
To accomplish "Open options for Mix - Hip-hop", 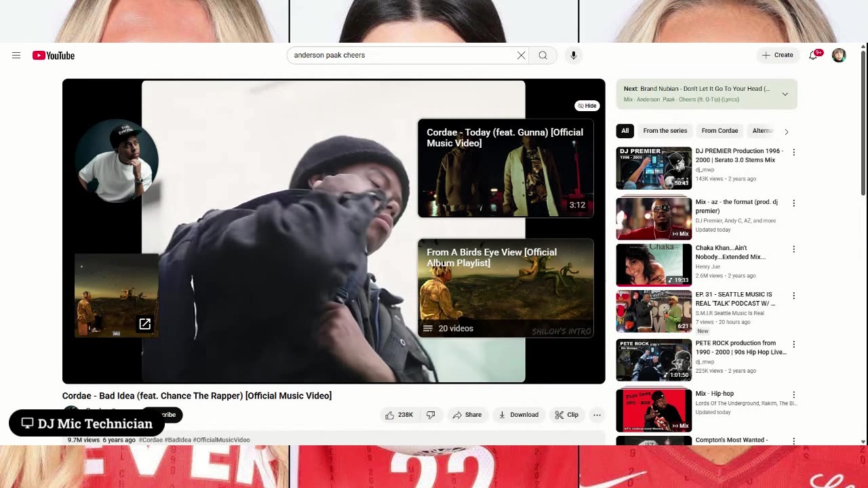I will [793, 394].
